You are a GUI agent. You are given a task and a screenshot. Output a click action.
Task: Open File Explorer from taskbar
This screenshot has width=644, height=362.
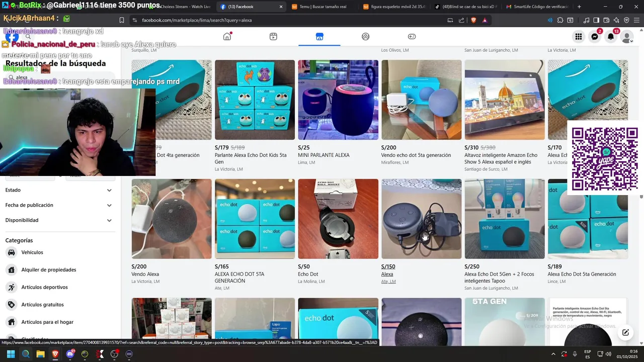[x=40, y=354]
